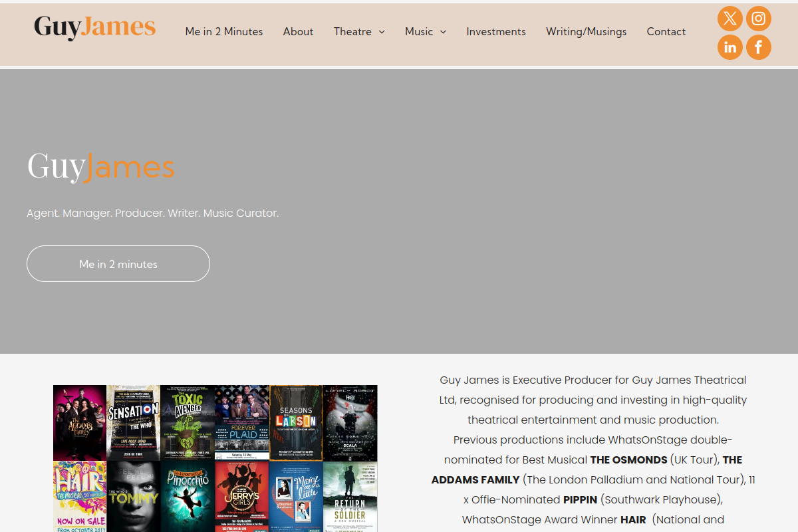Click the Pinocchio poster
Viewport: 798px width, 532px height.
(188, 497)
